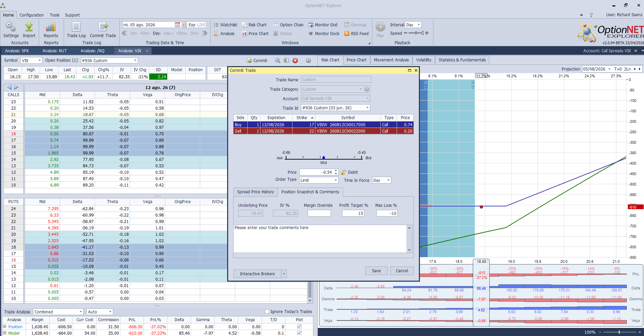
Task: Open the Symbol VIX dropdown
Action: pyautogui.click(x=39, y=60)
